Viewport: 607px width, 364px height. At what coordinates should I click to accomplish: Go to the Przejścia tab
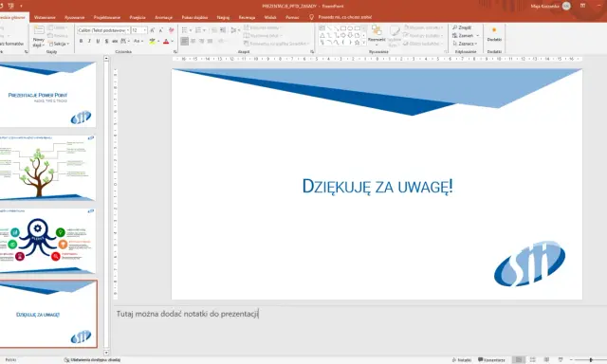coord(138,17)
